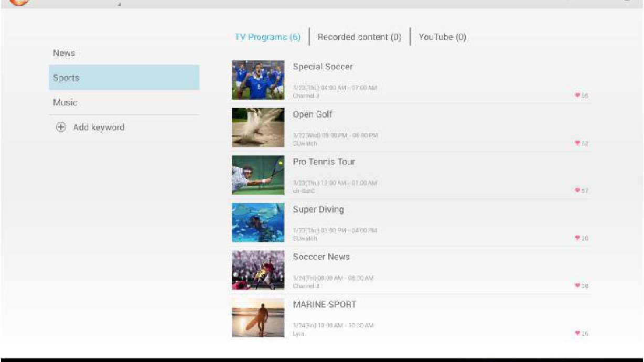Select the Music keyword in the sidebar
644x362 pixels.
coord(65,102)
